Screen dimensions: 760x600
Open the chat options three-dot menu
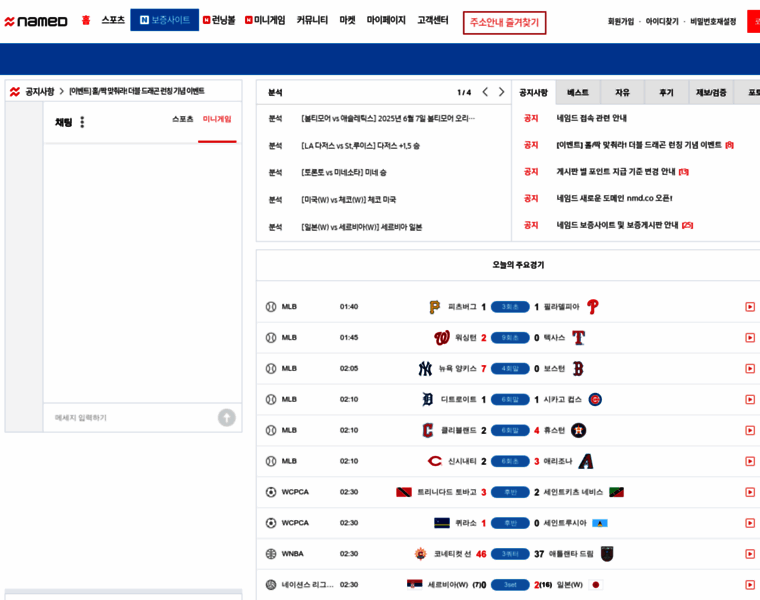82,122
